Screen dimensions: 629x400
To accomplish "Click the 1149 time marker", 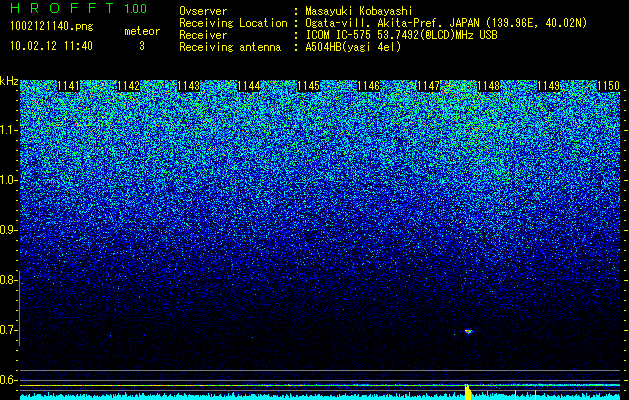I will click(x=548, y=86).
